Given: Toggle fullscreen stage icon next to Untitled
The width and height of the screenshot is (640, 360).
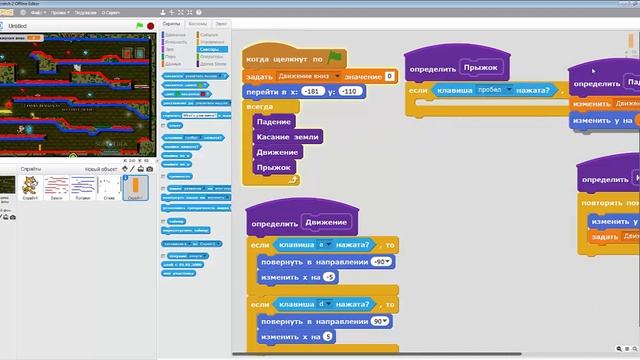Looking at the screenshot, I should 1,26.
